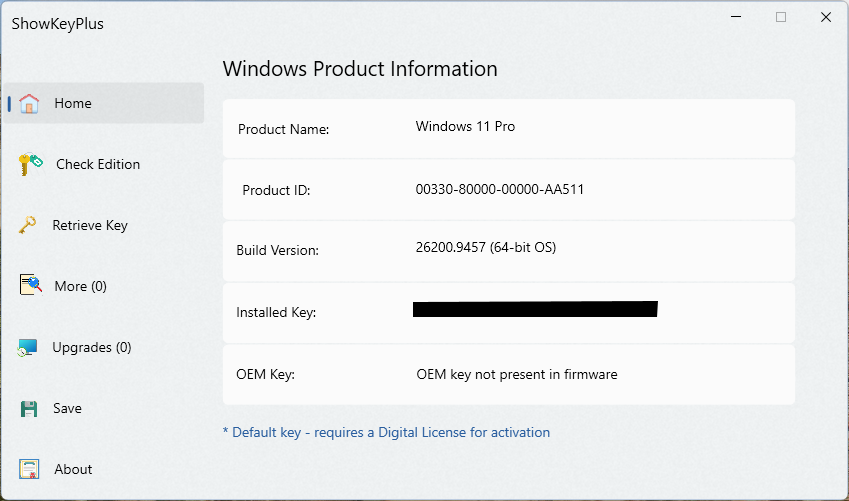Click the redacted Installed Key value
The height and width of the screenshot is (501, 849).
(x=535, y=309)
